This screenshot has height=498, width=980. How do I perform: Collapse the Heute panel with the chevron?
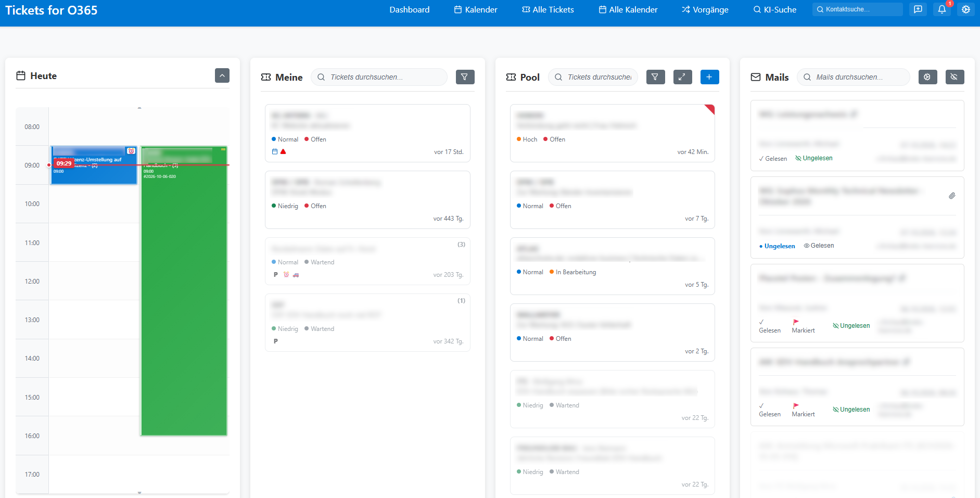tap(222, 75)
